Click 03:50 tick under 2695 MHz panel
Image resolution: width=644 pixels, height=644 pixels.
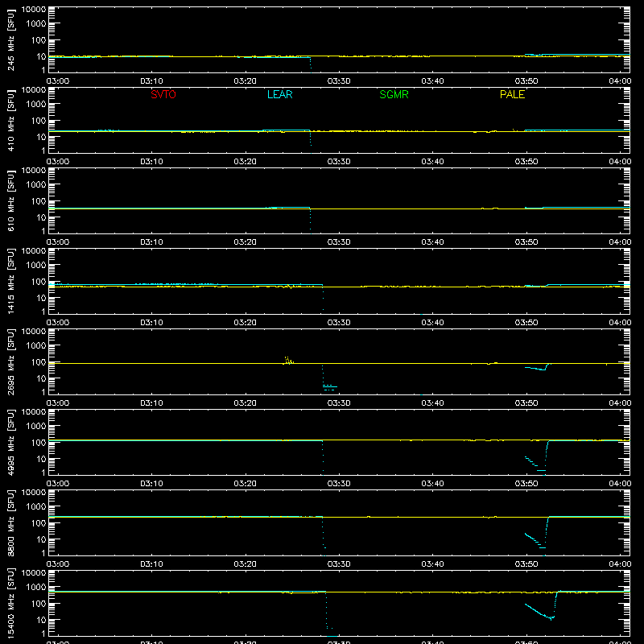(x=526, y=403)
